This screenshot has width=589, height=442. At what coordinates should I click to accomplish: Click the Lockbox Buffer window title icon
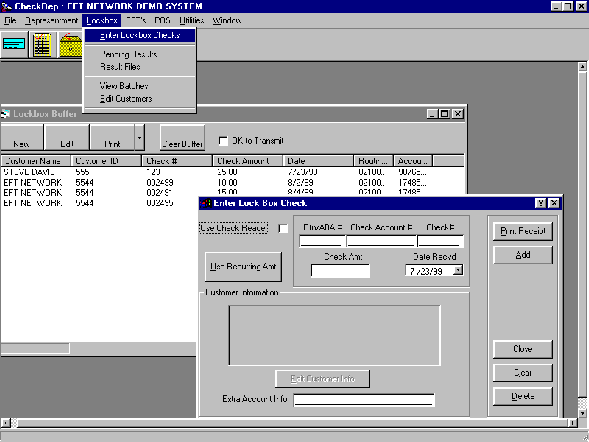click(6, 113)
